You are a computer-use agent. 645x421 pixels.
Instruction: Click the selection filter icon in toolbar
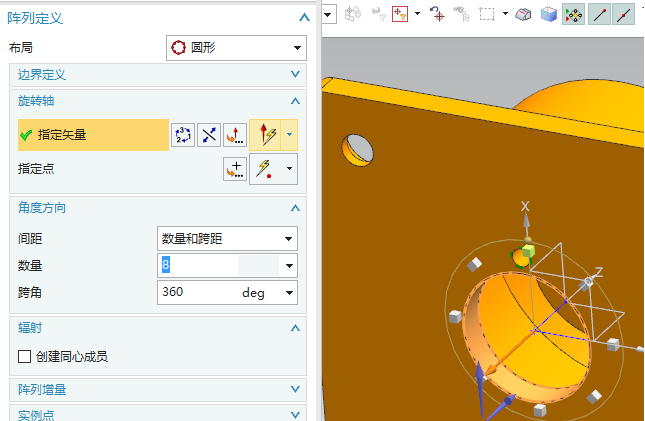[399, 14]
